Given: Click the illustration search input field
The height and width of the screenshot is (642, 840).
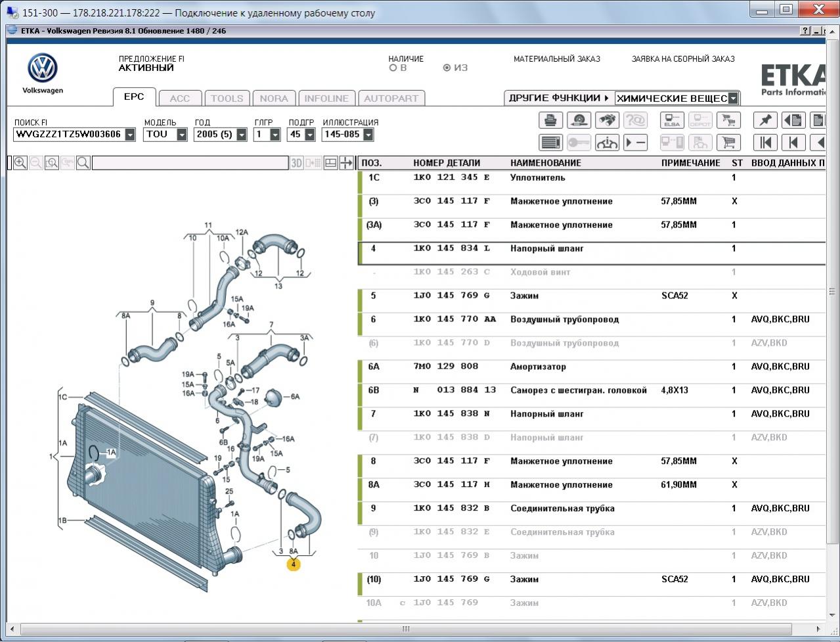Looking at the screenshot, I should pos(190,163).
